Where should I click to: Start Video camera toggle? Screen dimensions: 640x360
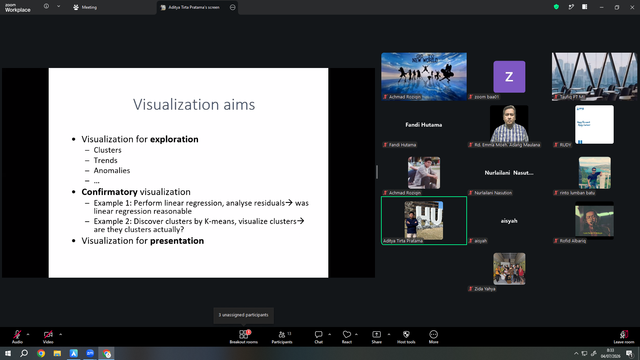[48, 337]
